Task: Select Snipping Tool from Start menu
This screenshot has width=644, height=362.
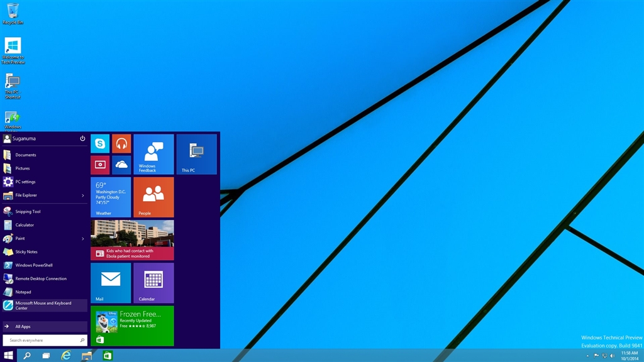Action: point(28,212)
